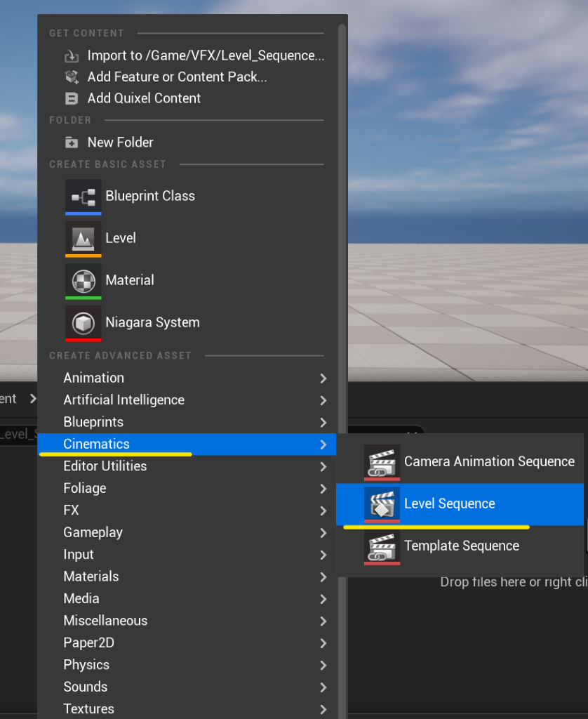Open the Paper2D category
Image resolution: width=588 pixels, height=719 pixels.
click(x=187, y=642)
